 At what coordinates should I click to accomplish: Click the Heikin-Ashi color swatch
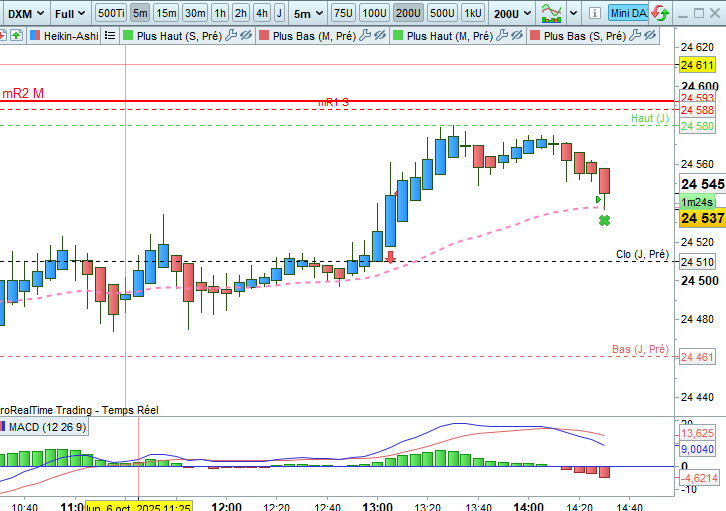[34, 35]
